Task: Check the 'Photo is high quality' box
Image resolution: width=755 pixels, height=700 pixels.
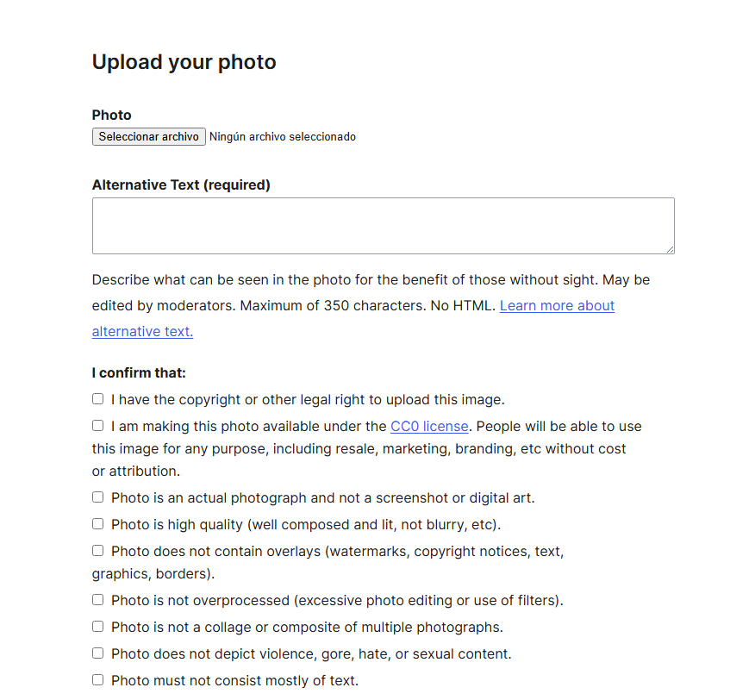Action: coord(98,524)
